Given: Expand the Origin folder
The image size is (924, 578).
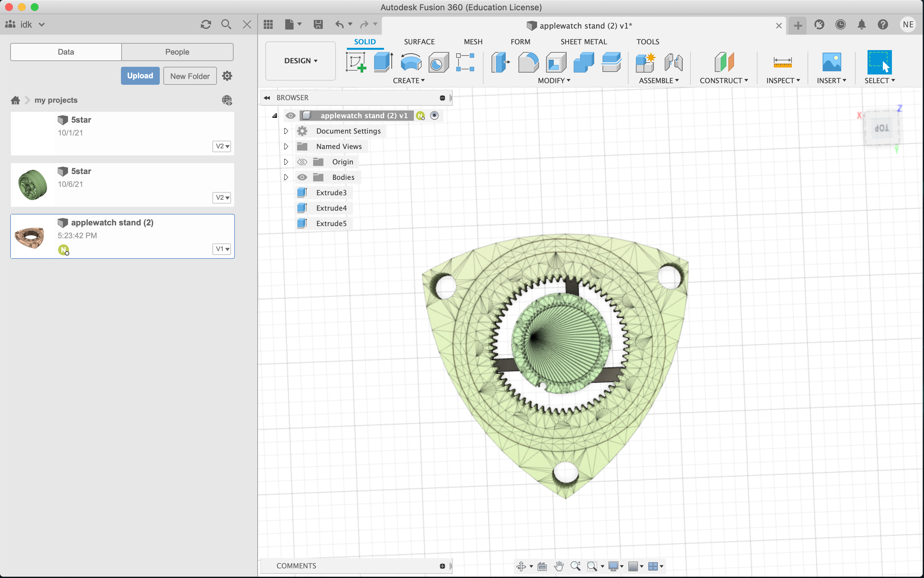Looking at the screenshot, I should click(x=286, y=162).
